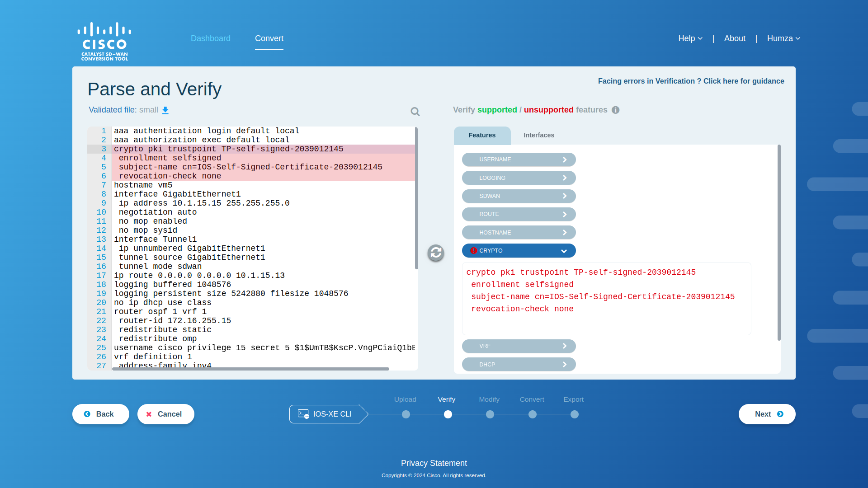
Task: Click the Modify step marker
Action: click(490, 414)
